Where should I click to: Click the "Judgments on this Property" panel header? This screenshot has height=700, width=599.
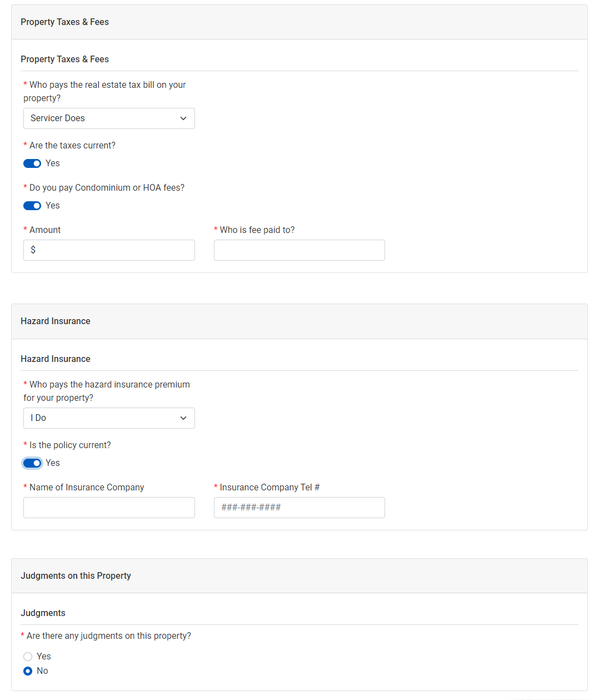[299, 576]
